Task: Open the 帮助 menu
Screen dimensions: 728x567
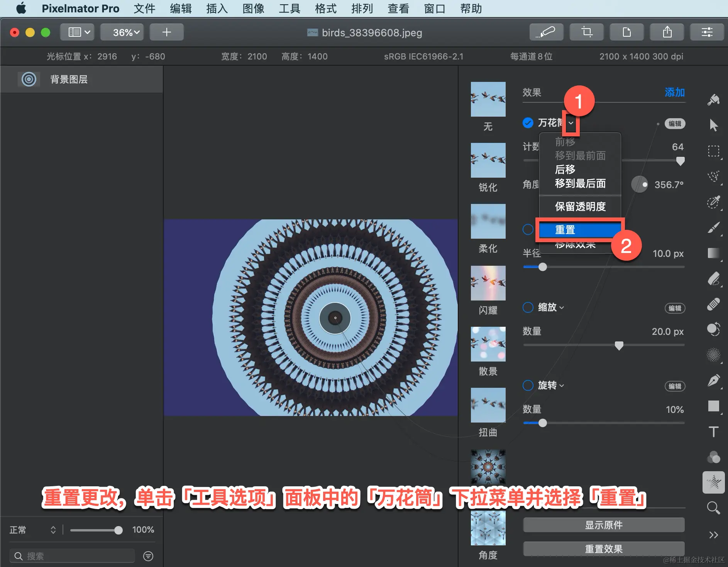Action: 471,8
